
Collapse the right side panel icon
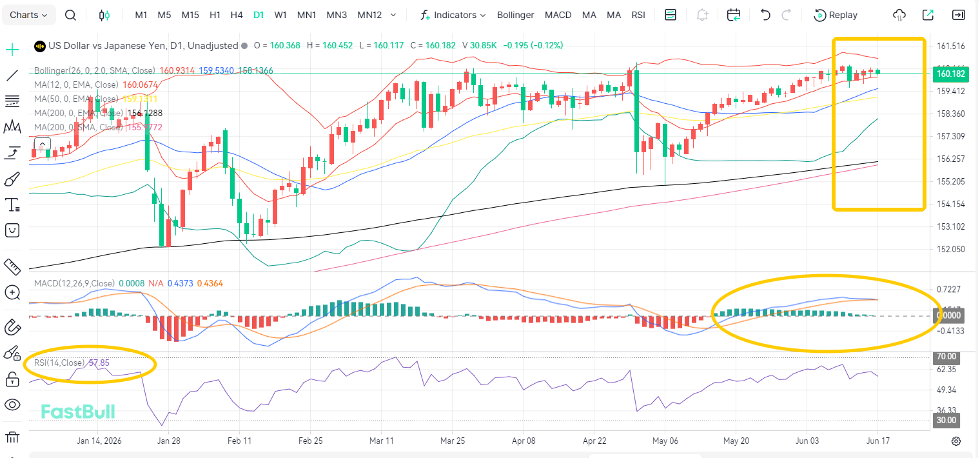[959, 15]
